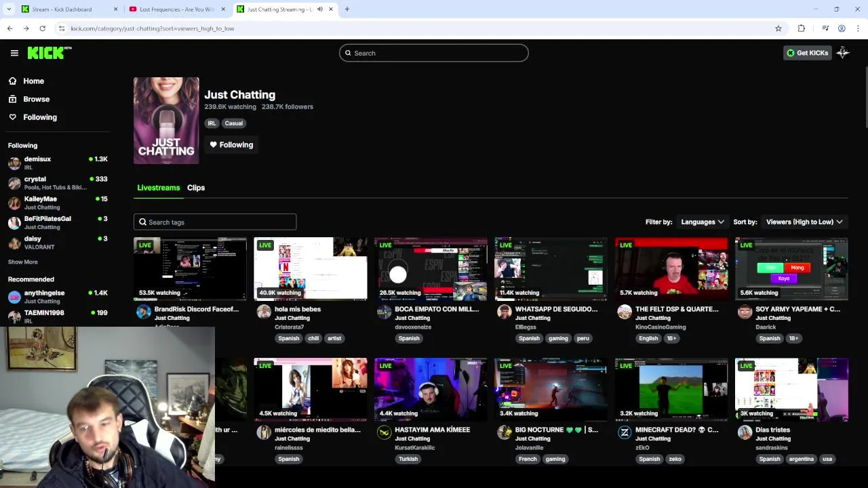Open the MINECRAFT DEAD? stream title
Screen dimensions: 868x488
(x=676, y=430)
